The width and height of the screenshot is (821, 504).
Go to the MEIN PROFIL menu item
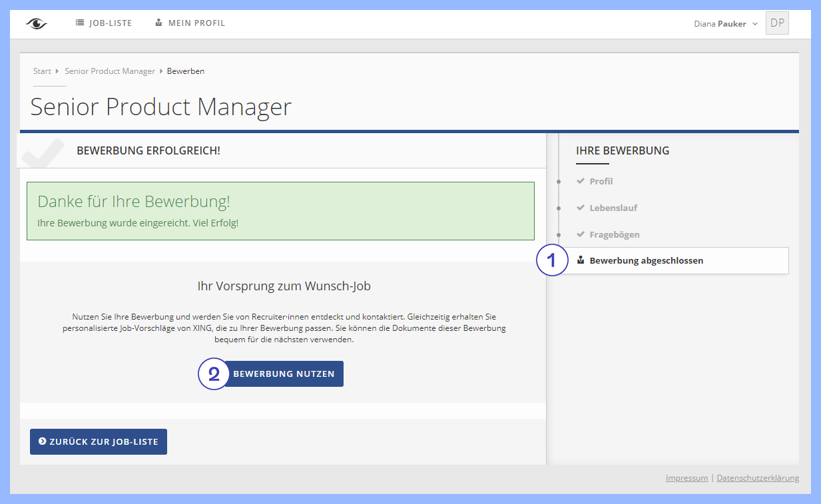click(x=196, y=23)
